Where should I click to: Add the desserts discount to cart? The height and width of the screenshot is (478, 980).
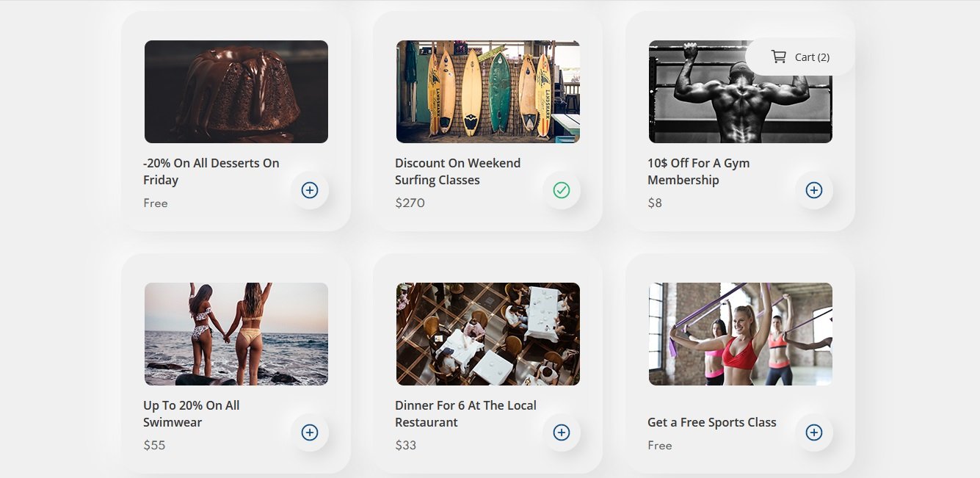click(310, 190)
